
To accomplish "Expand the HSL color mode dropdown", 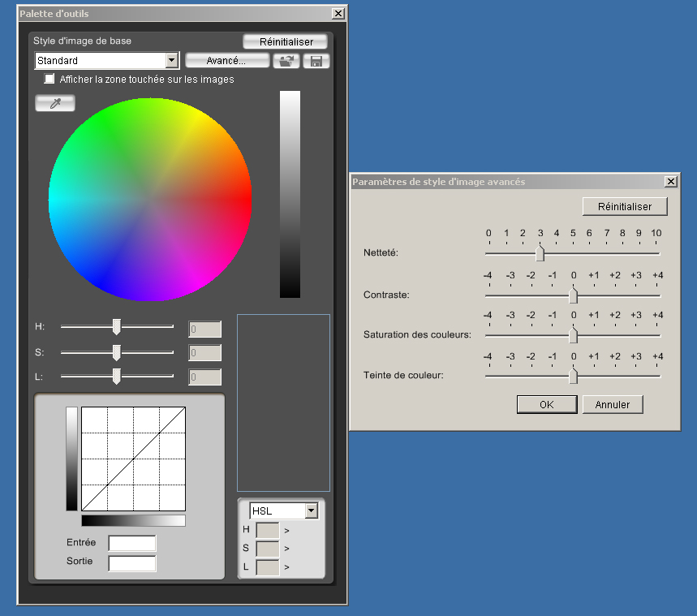I will [x=311, y=510].
